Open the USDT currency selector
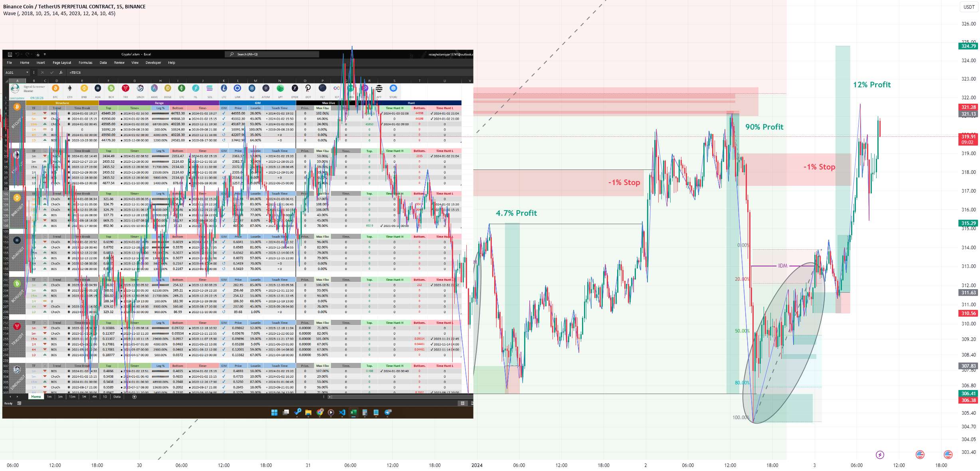The image size is (980, 471). coord(969,7)
